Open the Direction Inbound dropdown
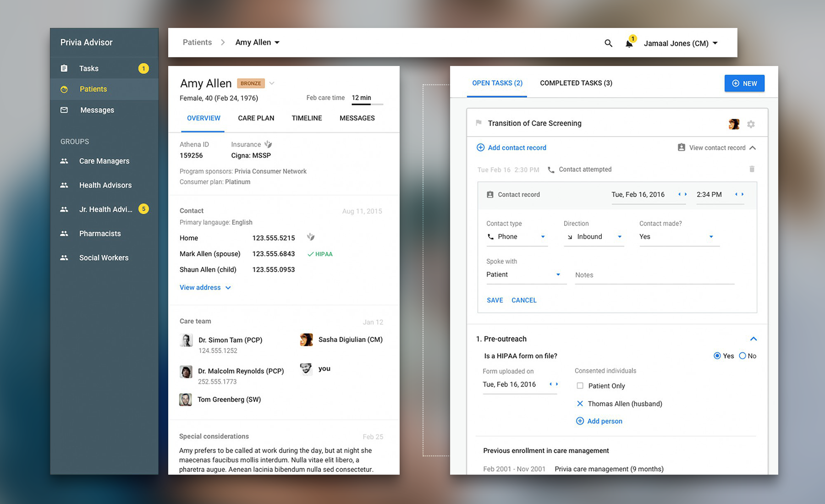Image resolution: width=825 pixels, height=504 pixels. 594,237
